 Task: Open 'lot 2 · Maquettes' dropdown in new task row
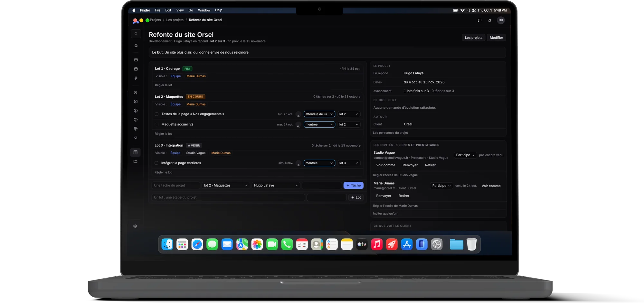click(226, 185)
